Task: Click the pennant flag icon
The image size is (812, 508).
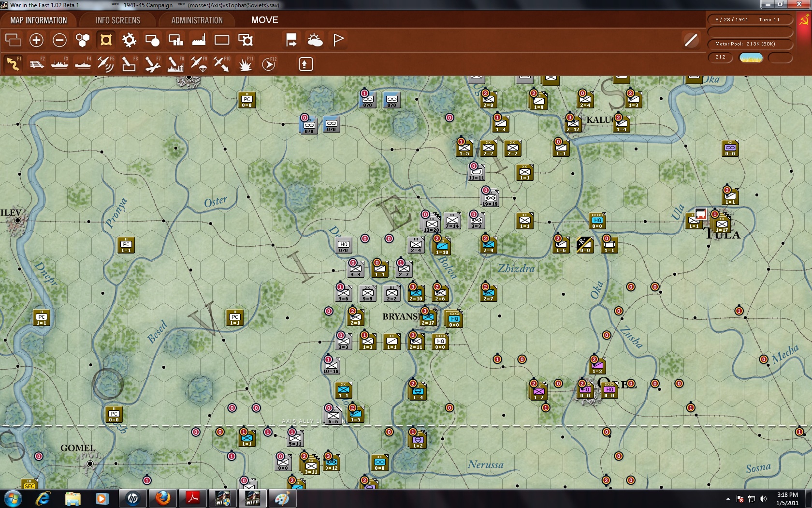Action: 338,40
